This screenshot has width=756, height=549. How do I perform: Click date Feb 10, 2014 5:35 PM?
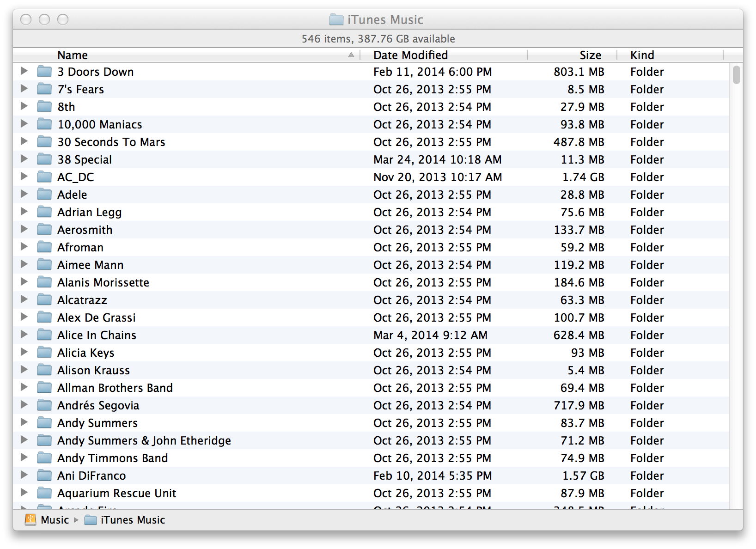pyautogui.click(x=433, y=476)
